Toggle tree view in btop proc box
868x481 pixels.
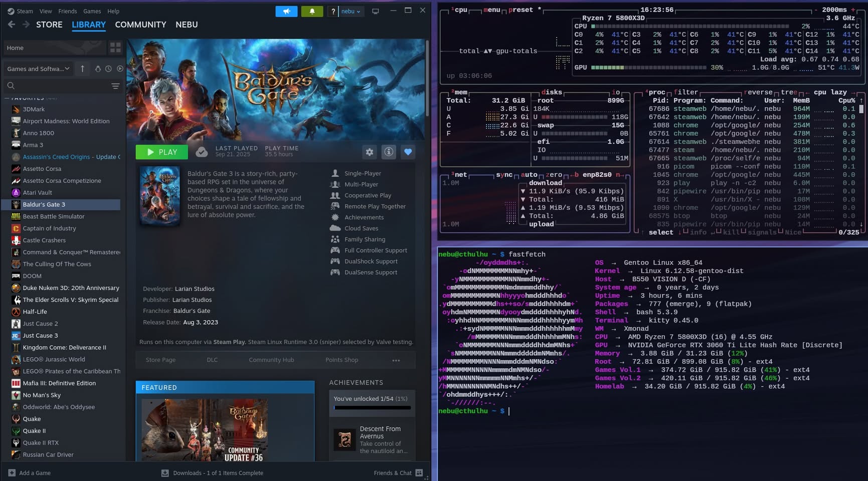coord(789,92)
